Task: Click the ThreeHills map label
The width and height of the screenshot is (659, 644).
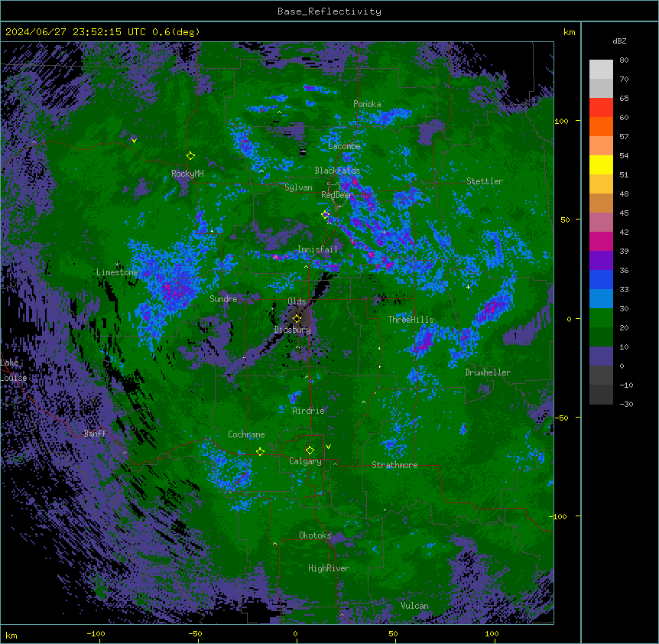Action: [x=411, y=320]
